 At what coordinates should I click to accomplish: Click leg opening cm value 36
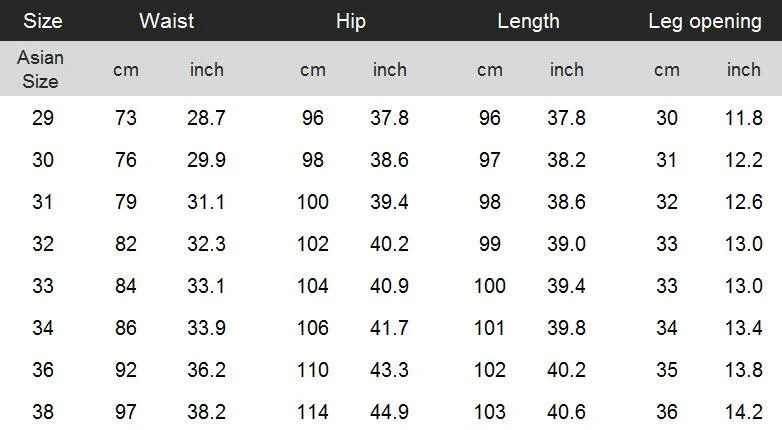click(667, 412)
